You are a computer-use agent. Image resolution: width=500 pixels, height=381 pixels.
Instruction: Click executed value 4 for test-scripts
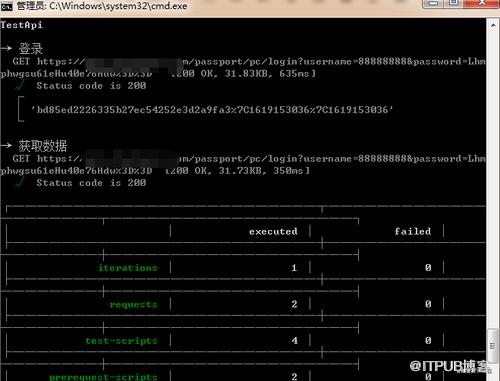coord(294,341)
